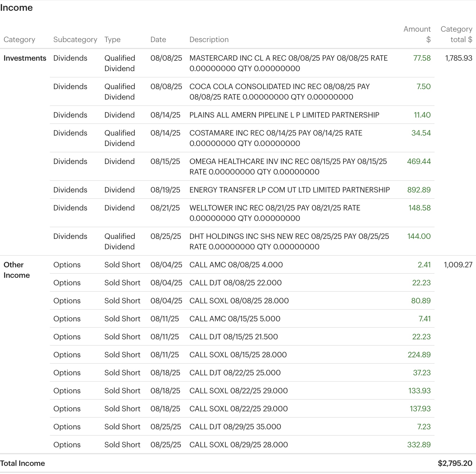Open the COCA COLA CONSOLIDATED INC description

tap(280, 92)
